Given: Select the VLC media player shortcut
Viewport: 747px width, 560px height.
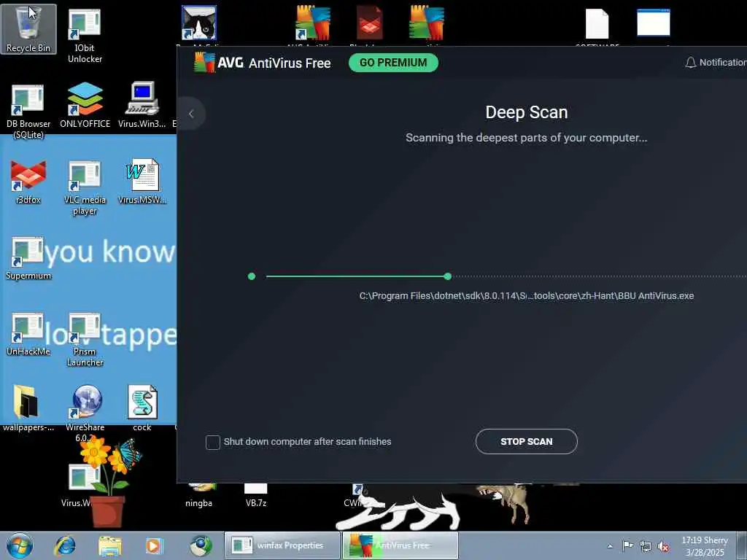Looking at the screenshot, I should [85, 187].
